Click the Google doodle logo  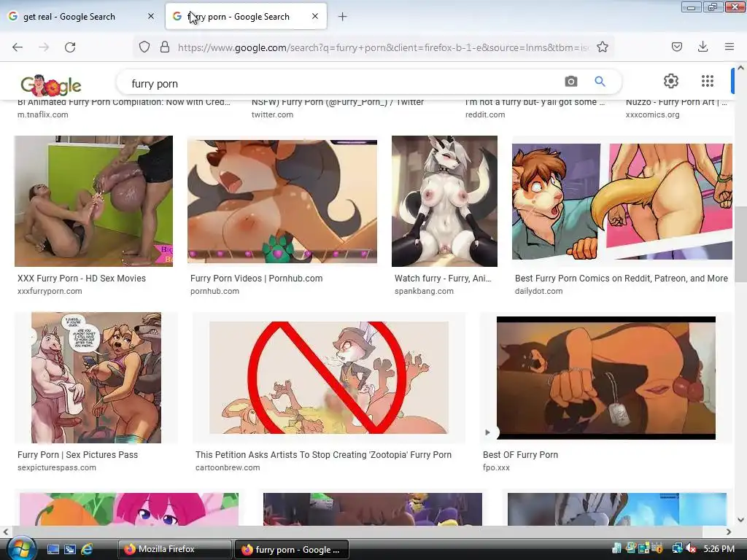pyautogui.click(x=51, y=85)
